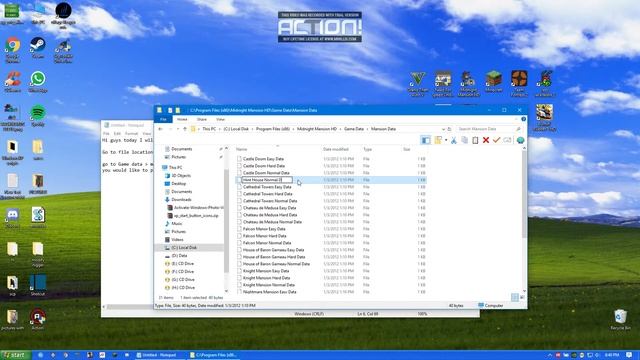
Task: Select Desktop in the navigation pane
Action: point(178,184)
